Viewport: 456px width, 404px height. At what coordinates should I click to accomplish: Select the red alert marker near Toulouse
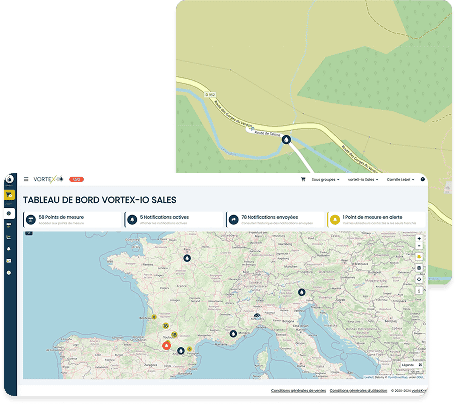[x=167, y=346]
